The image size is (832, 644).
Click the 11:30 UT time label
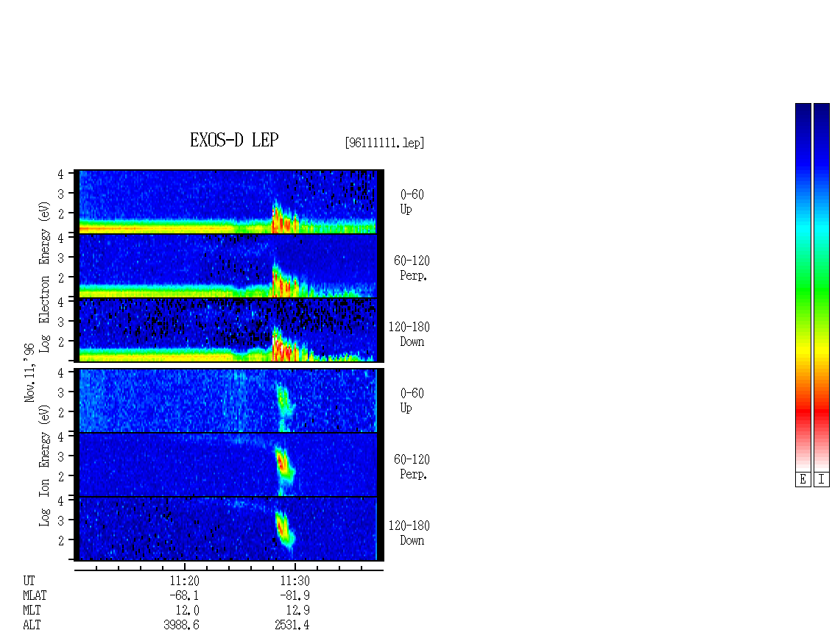point(295,581)
